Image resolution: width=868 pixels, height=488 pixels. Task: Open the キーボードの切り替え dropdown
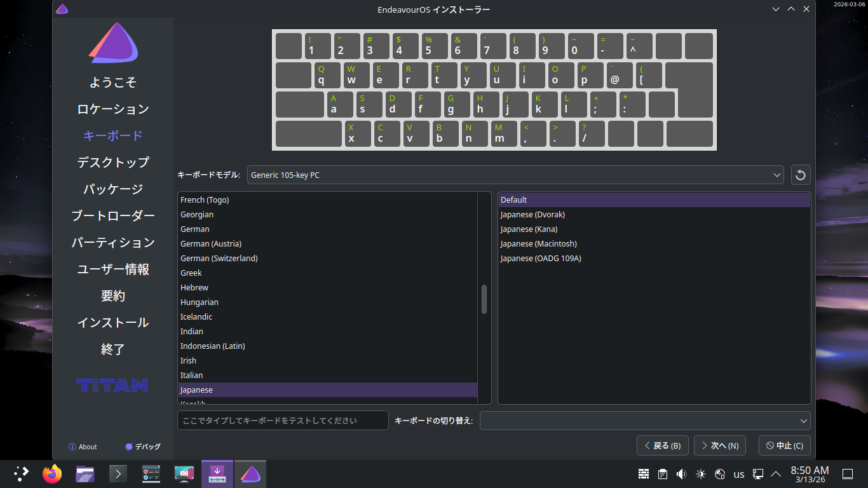(645, 421)
